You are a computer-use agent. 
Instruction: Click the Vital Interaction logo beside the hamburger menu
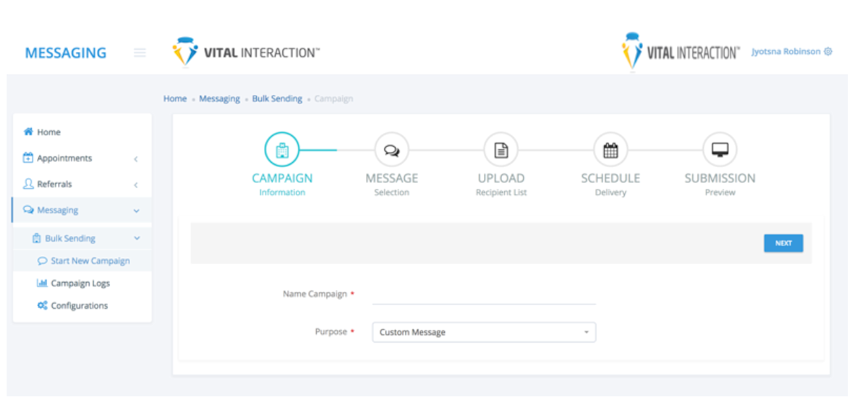coord(245,52)
